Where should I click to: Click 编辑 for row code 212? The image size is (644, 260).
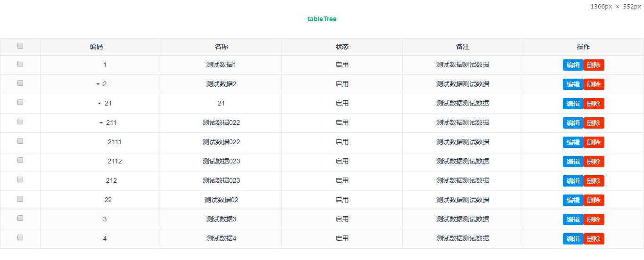click(x=573, y=181)
